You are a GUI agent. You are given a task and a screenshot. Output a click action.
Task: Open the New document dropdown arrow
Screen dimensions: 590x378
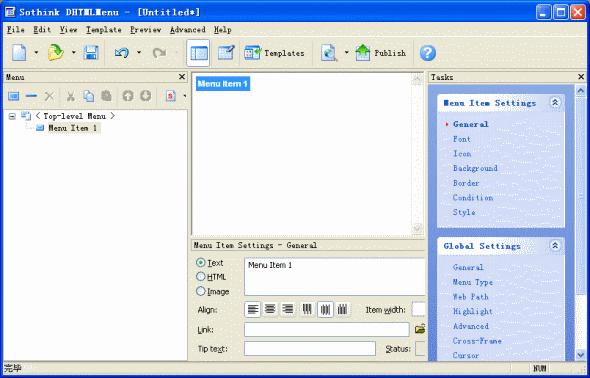point(36,53)
